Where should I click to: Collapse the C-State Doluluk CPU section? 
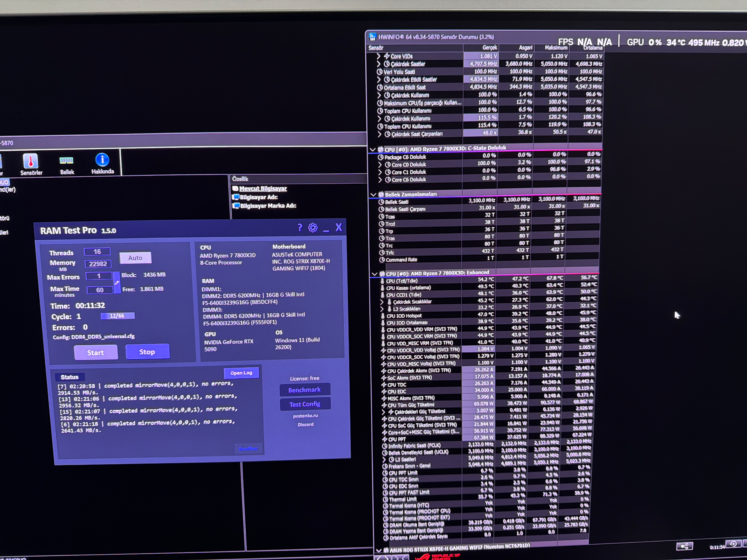click(x=372, y=150)
